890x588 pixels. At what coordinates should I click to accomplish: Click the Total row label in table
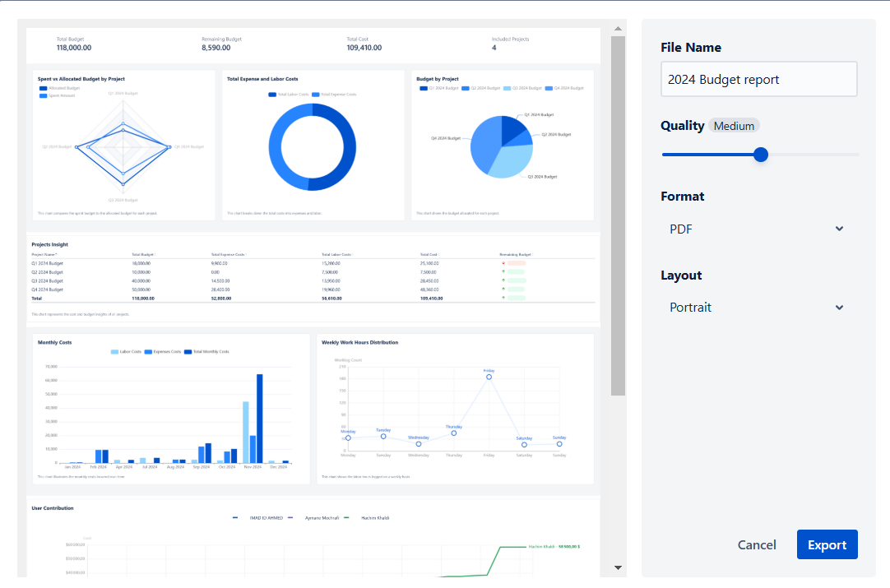click(37, 299)
